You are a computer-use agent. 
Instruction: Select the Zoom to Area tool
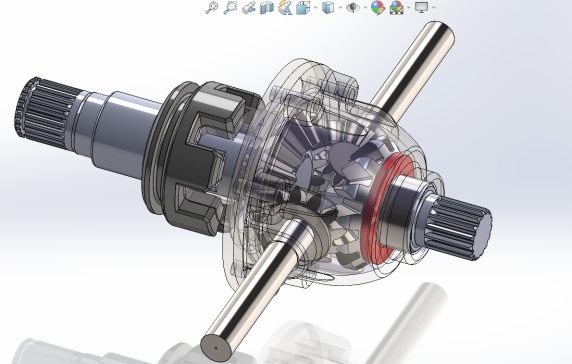tap(230, 7)
